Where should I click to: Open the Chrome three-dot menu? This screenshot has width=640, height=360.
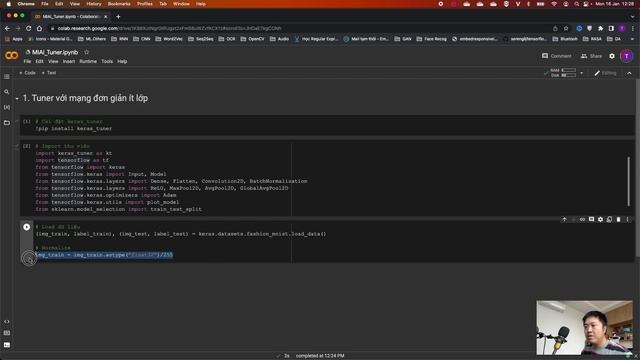click(633, 28)
